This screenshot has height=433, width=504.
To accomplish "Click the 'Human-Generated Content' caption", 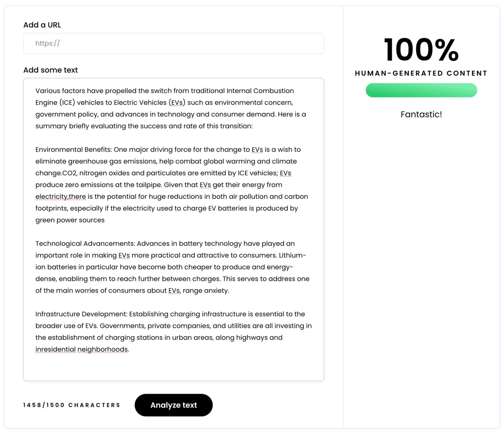I will click(421, 73).
